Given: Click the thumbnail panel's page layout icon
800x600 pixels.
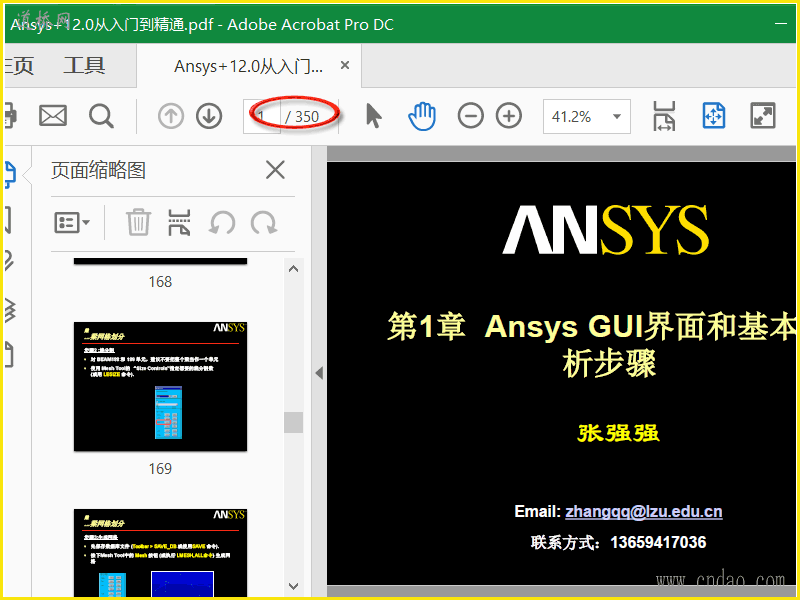Looking at the screenshot, I should [180, 223].
